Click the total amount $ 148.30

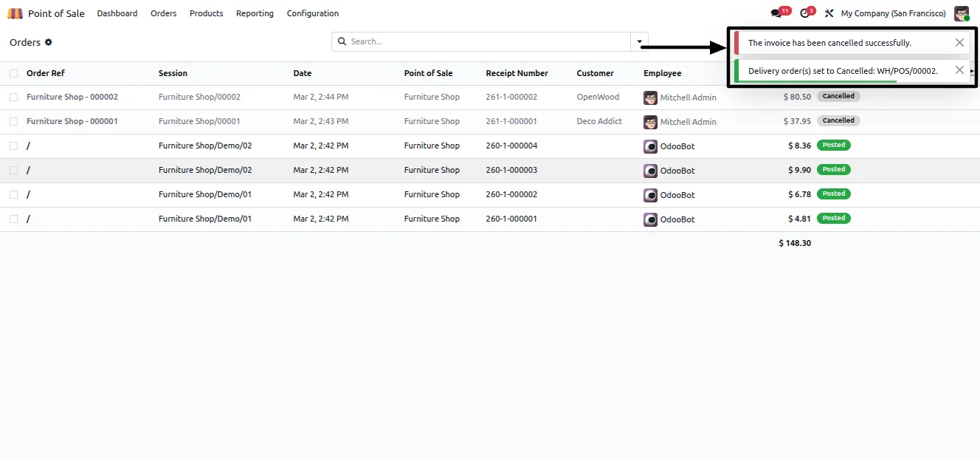tap(795, 243)
